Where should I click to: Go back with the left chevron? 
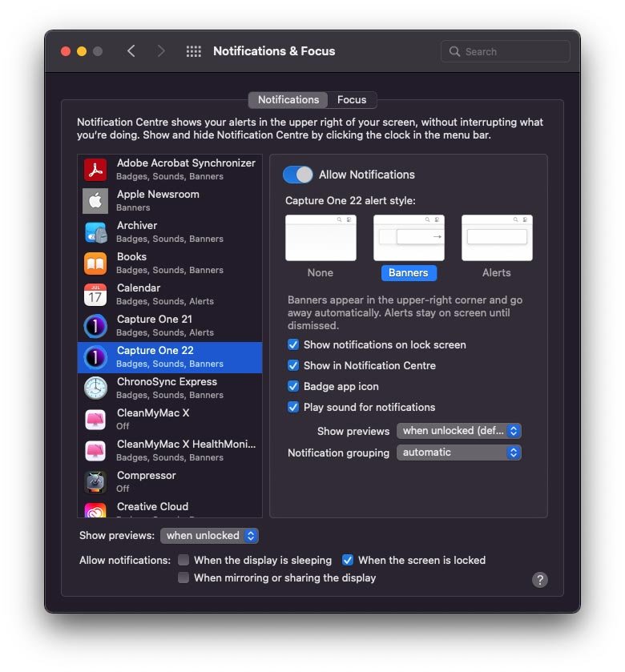[x=131, y=51]
